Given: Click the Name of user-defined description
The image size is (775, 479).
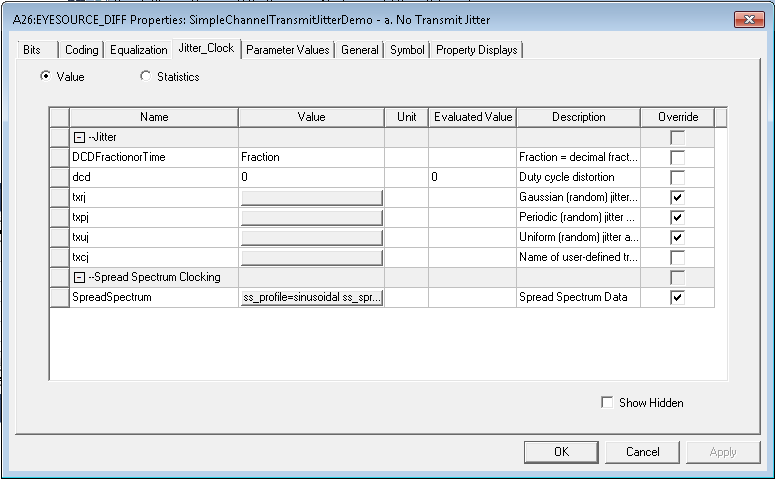Looking at the screenshot, I should (x=578, y=257).
